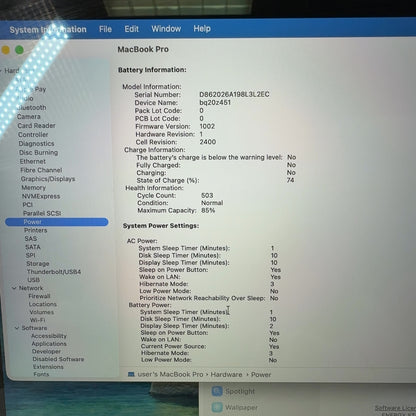Click the battery Serial Number value

234,94
